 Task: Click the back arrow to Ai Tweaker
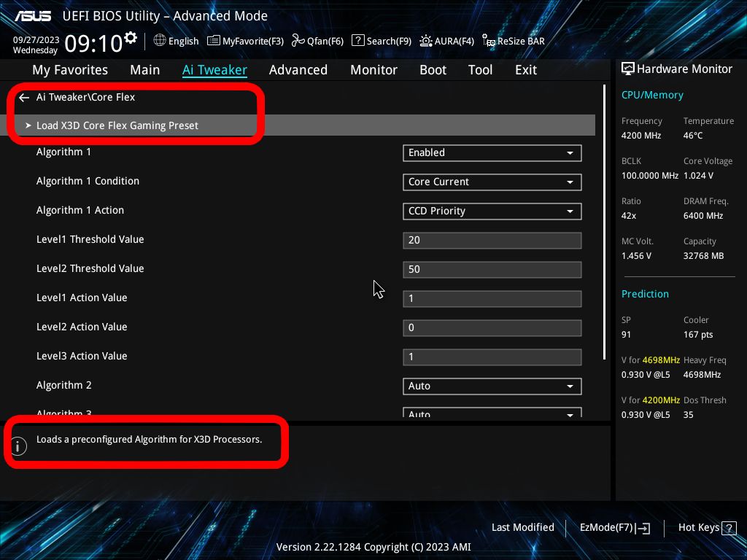pos(24,98)
